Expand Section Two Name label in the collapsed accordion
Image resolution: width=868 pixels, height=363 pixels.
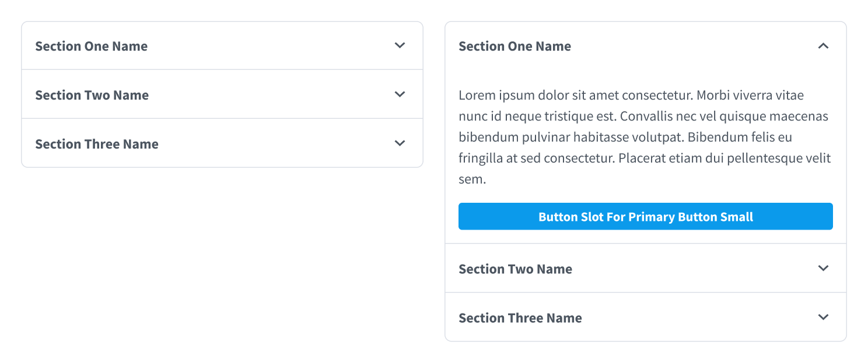coord(92,95)
